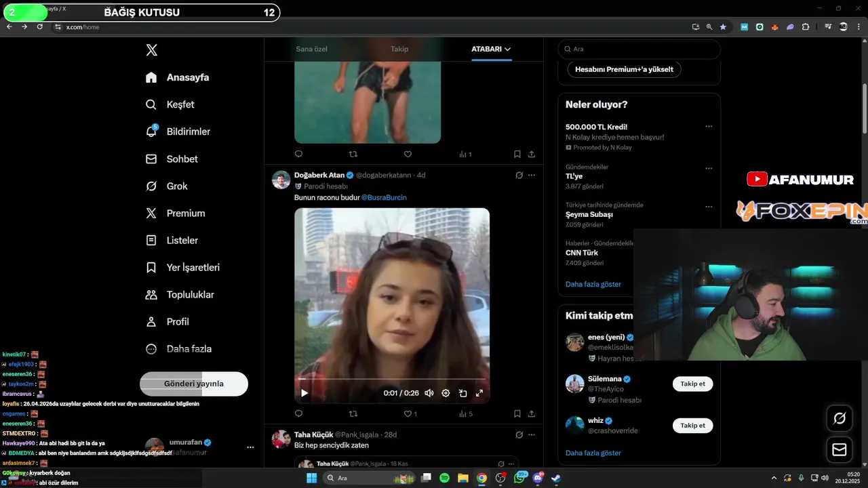Open browser extensions puzzle icon
This screenshot has height=488, width=868.
pyautogui.click(x=806, y=26)
